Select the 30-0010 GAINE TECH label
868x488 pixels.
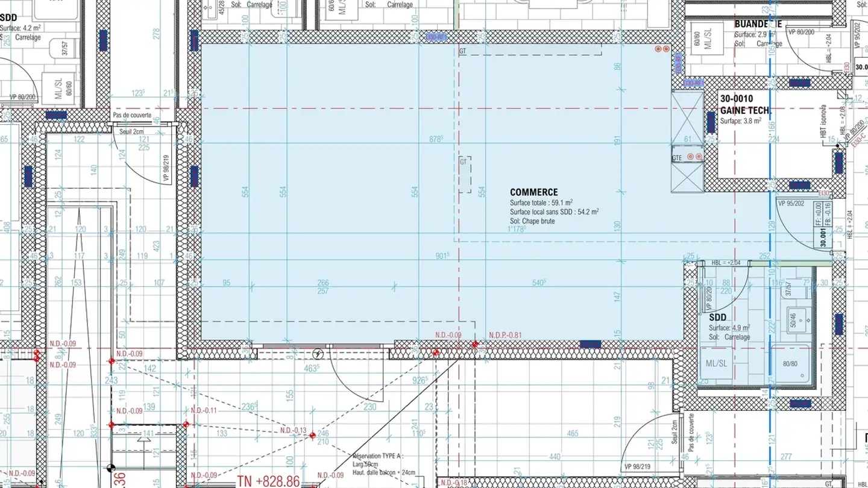click(x=744, y=104)
